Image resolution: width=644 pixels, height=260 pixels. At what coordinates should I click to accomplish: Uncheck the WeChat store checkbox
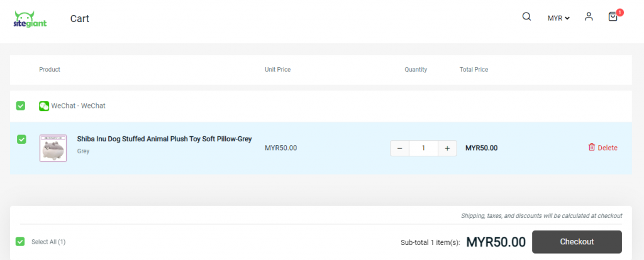click(x=21, y=106)
